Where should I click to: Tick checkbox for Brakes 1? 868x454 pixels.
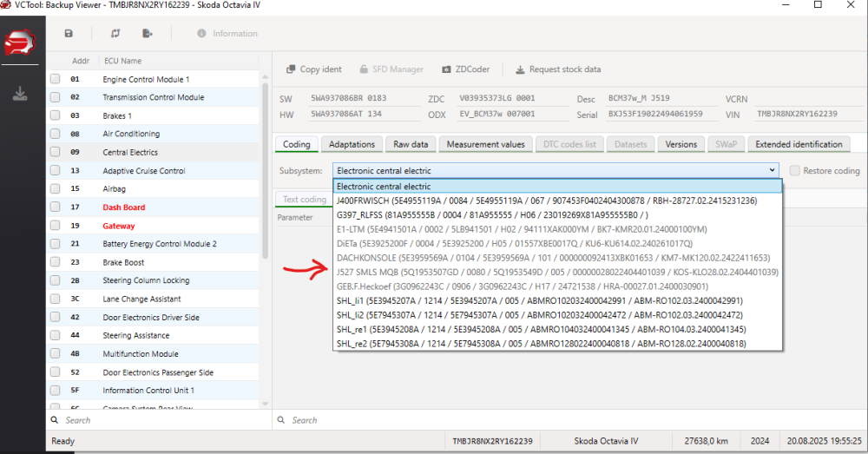pos(56,115)
